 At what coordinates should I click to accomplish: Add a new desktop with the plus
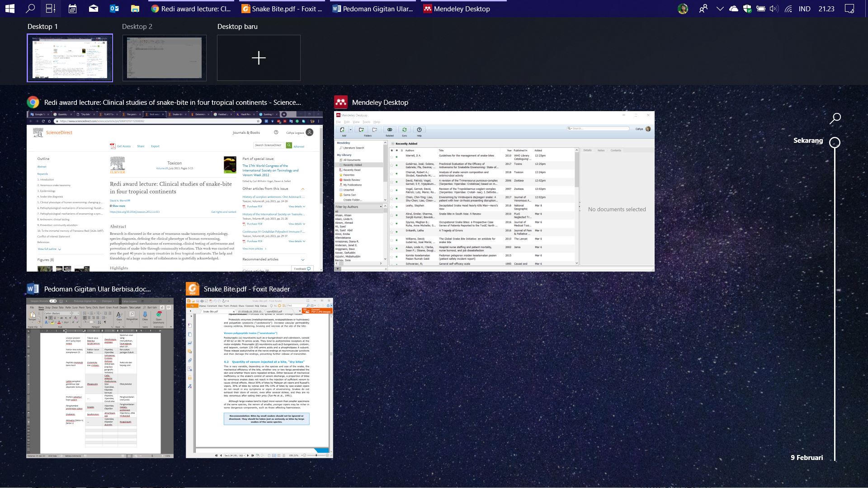tap(259, 58)
